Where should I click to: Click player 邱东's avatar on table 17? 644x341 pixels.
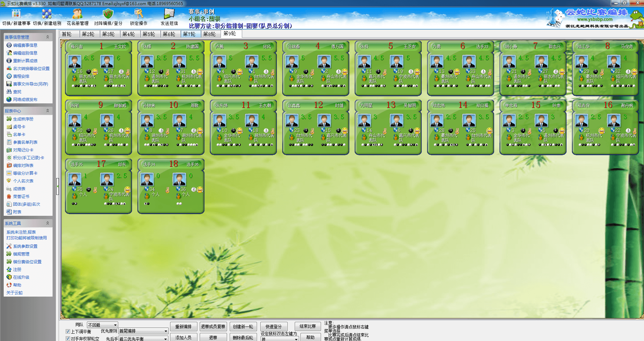click(107, 179)
